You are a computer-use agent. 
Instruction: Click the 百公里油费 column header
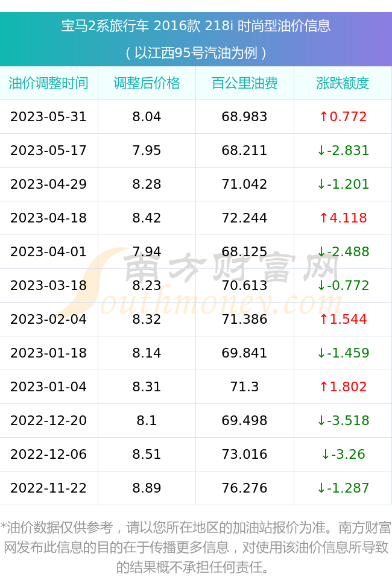(244, 83)
